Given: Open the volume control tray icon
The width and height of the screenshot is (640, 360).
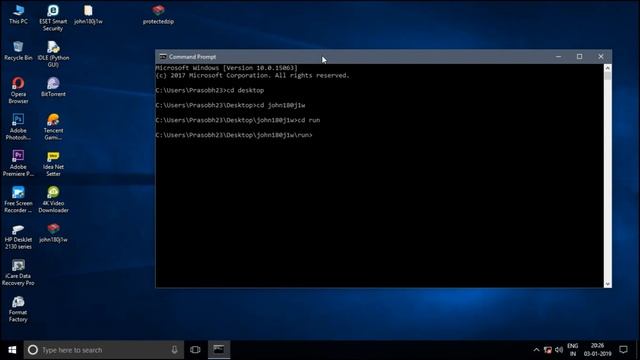Looking at the screenshot, I should click(x=559, y=350).
